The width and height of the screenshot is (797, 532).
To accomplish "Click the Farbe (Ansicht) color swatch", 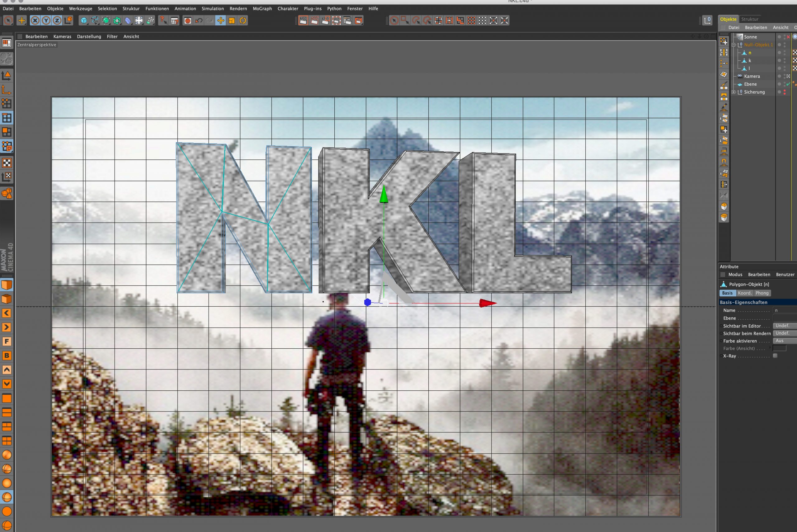I will [779, 348].
